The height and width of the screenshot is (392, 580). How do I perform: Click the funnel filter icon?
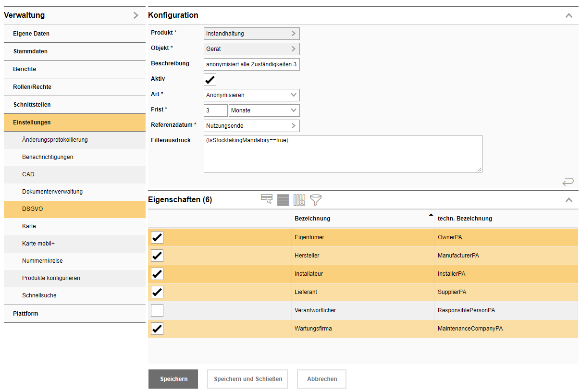coord(316,200)
